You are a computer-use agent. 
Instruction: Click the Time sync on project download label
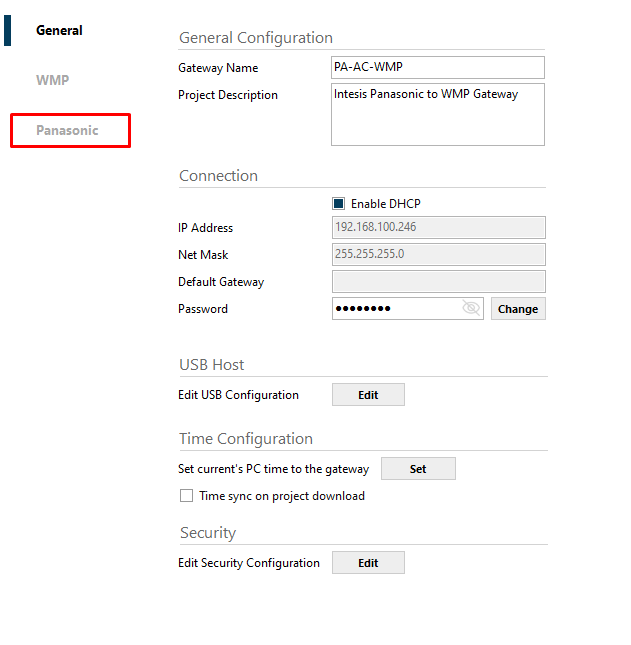[282, 496]
